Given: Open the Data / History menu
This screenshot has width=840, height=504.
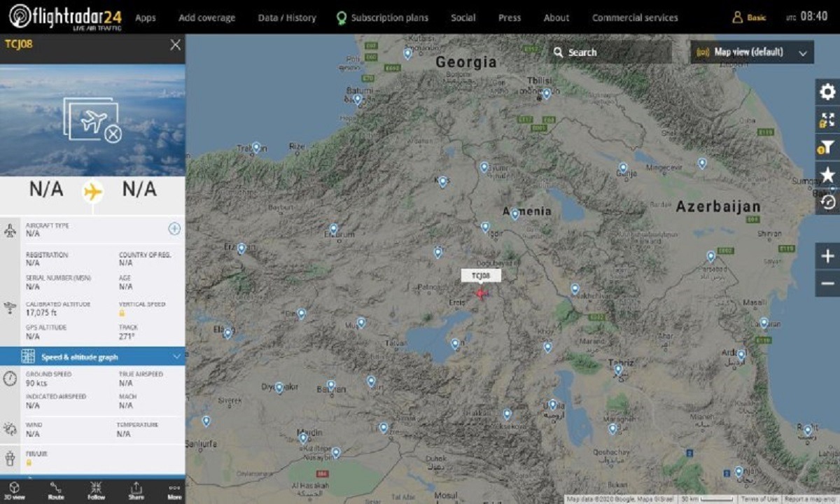Looking at the screenshot, I should [286, 17].
